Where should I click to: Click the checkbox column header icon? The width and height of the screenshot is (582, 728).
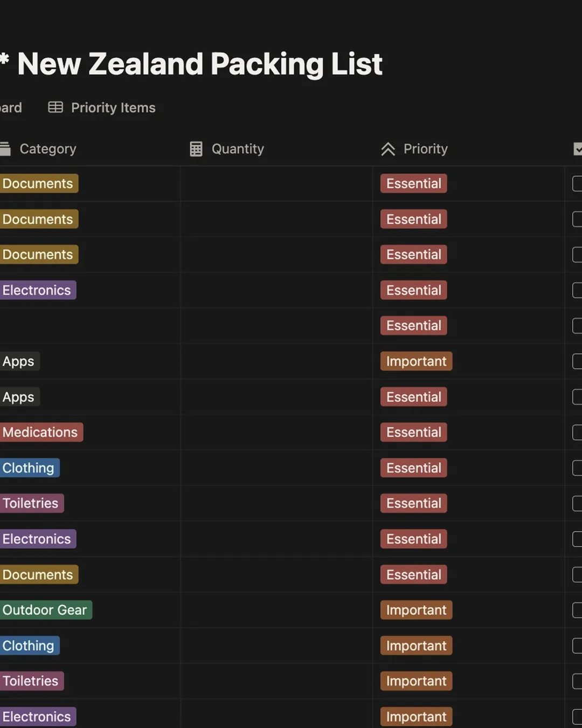[578, 149]
